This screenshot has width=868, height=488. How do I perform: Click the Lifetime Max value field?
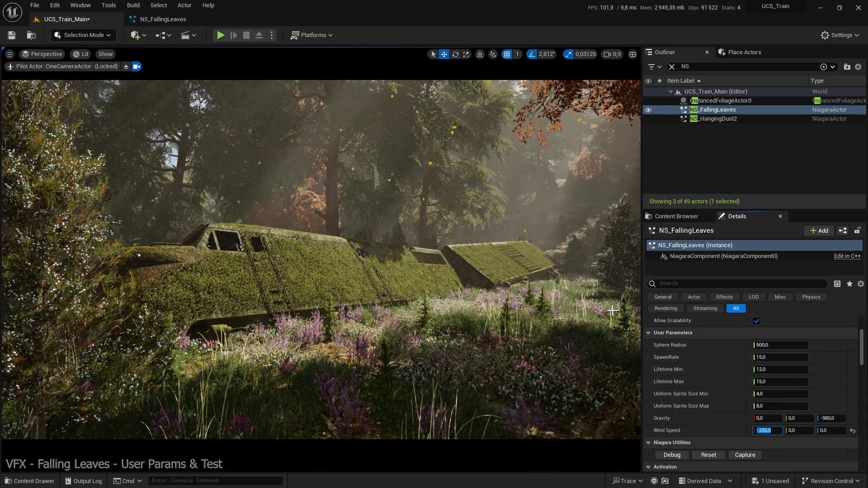780,382
